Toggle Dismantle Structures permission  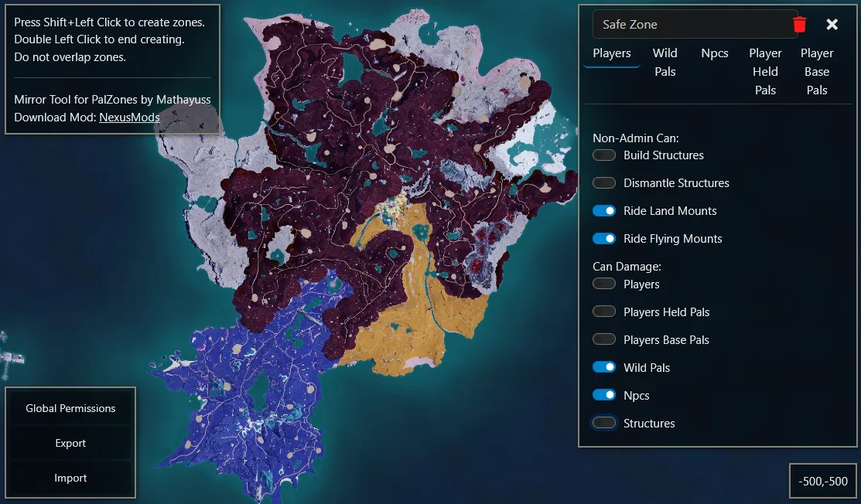click(604, 182)
